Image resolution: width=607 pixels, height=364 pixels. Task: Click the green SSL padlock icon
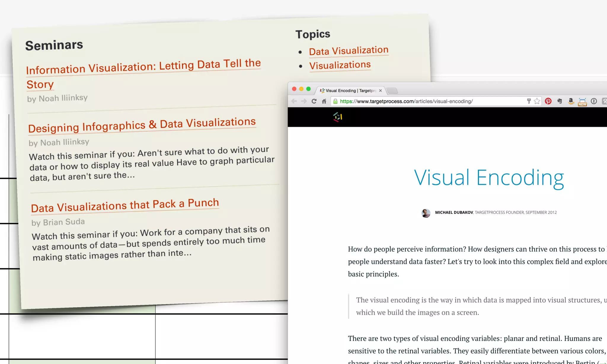coord(335,101)
